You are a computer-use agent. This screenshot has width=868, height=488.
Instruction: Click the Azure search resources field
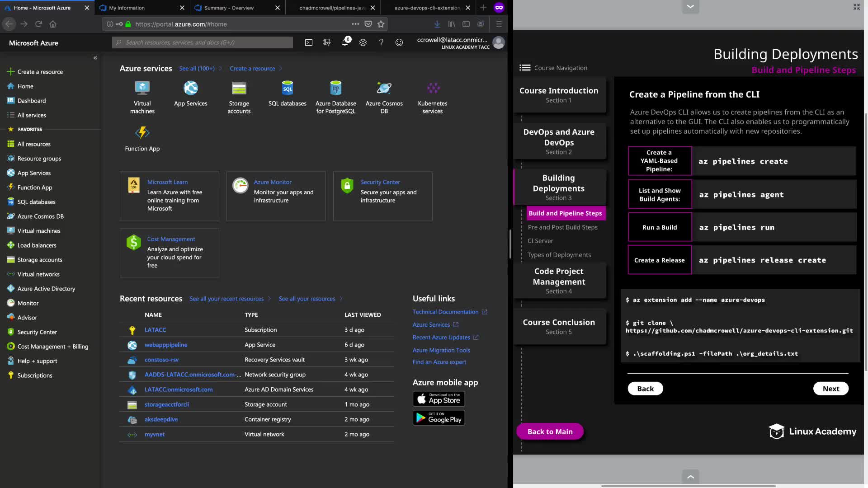click(x=203, y=42)
